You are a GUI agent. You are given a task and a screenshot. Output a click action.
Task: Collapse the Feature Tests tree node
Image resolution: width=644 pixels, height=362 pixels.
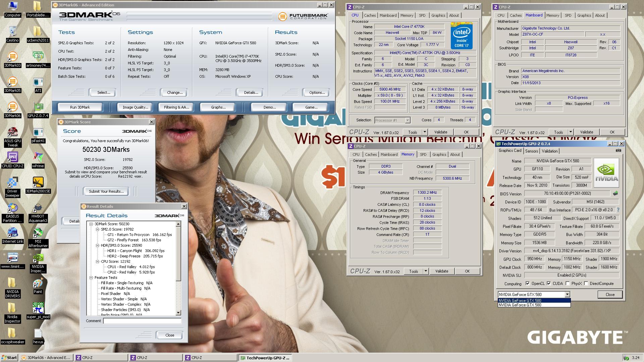coord(91,278)
